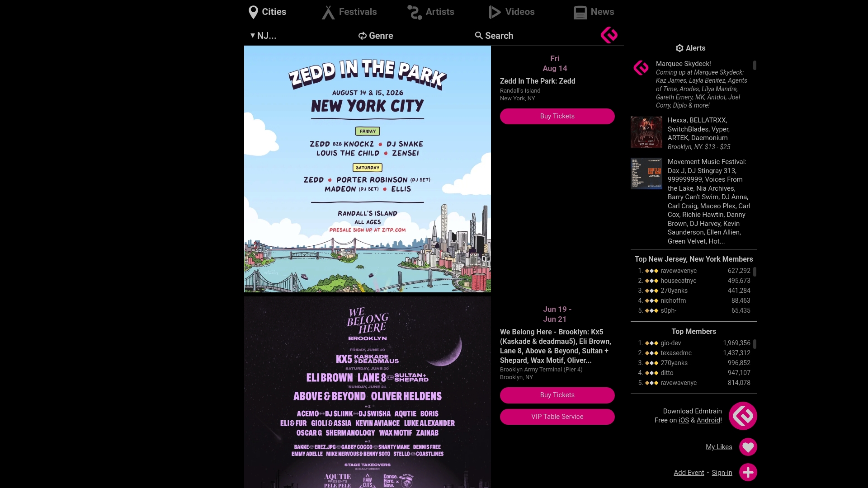Click the Genre refresh icon
This screenshot has width=868, height=488.
[362, 36]
